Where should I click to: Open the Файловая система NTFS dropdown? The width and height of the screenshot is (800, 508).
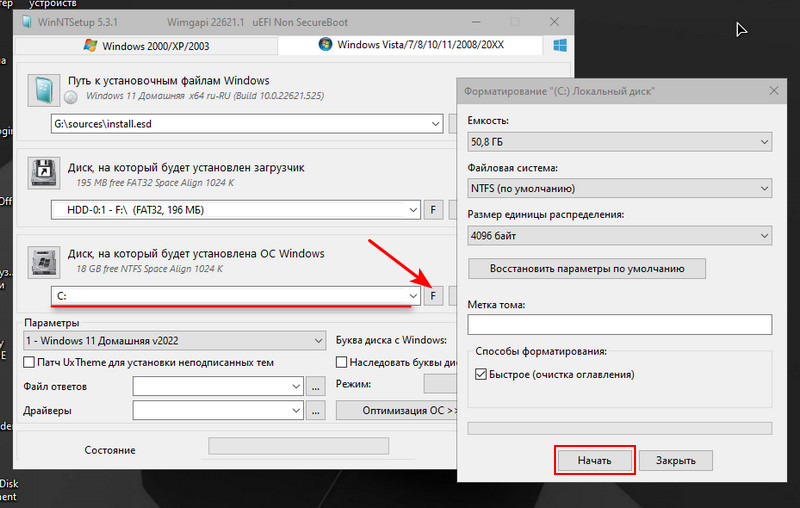click(x=619, y=188)
